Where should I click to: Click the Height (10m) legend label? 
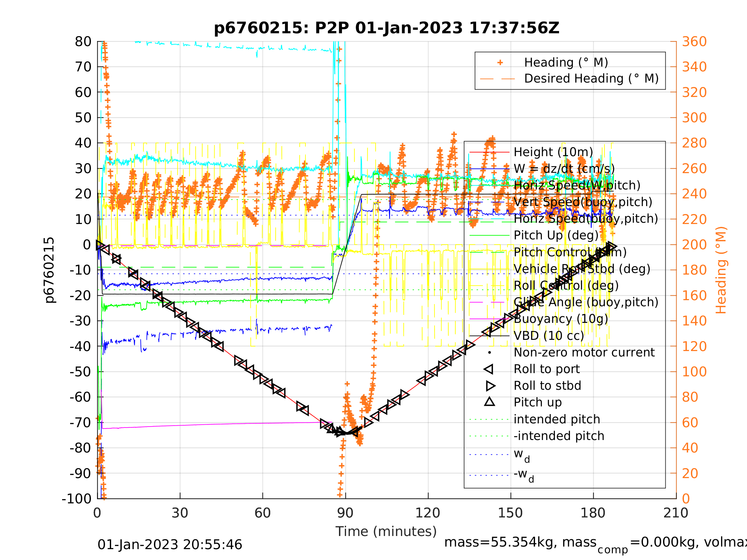coord(553,152)
